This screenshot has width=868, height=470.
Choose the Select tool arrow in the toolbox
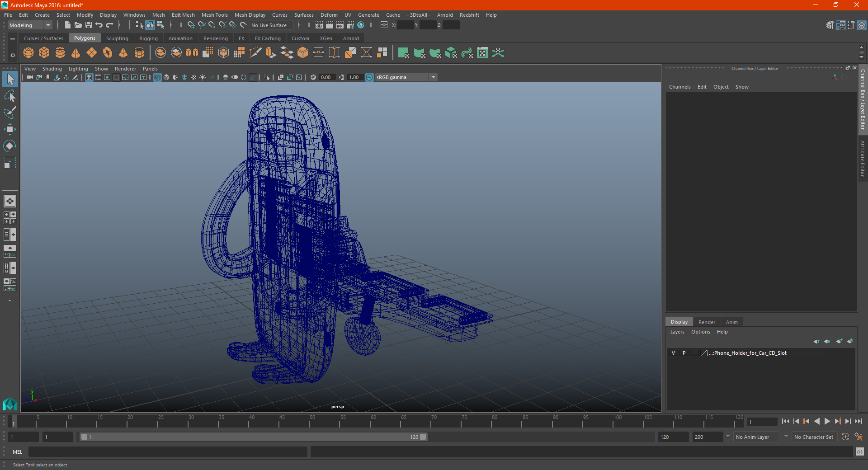[9, 79]
